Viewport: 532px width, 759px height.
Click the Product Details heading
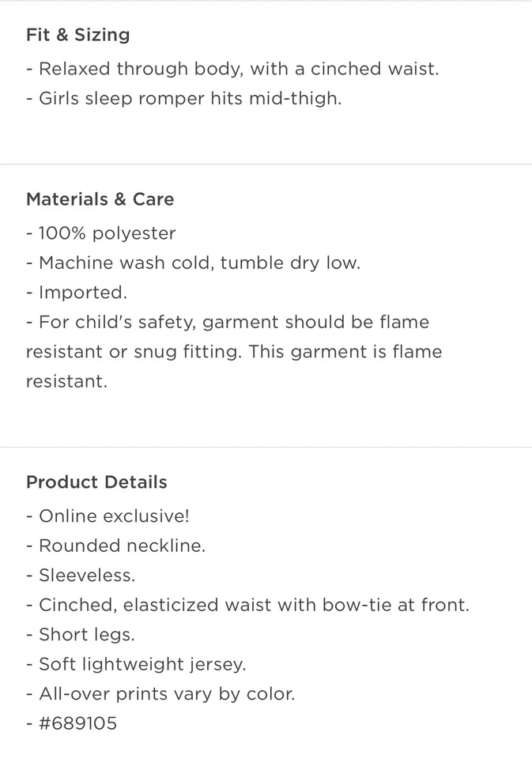click(x=96, y=482)
